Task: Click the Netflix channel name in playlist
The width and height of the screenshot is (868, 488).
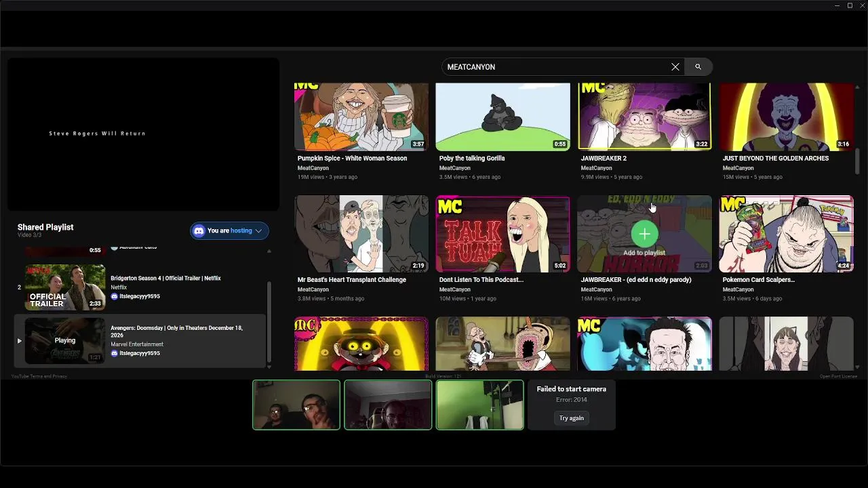Action: tap(119, 287)
